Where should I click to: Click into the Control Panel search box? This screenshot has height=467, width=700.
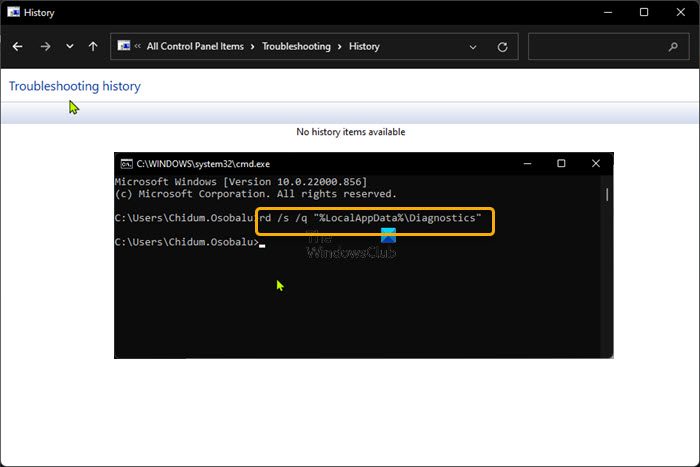coord(609,46)
